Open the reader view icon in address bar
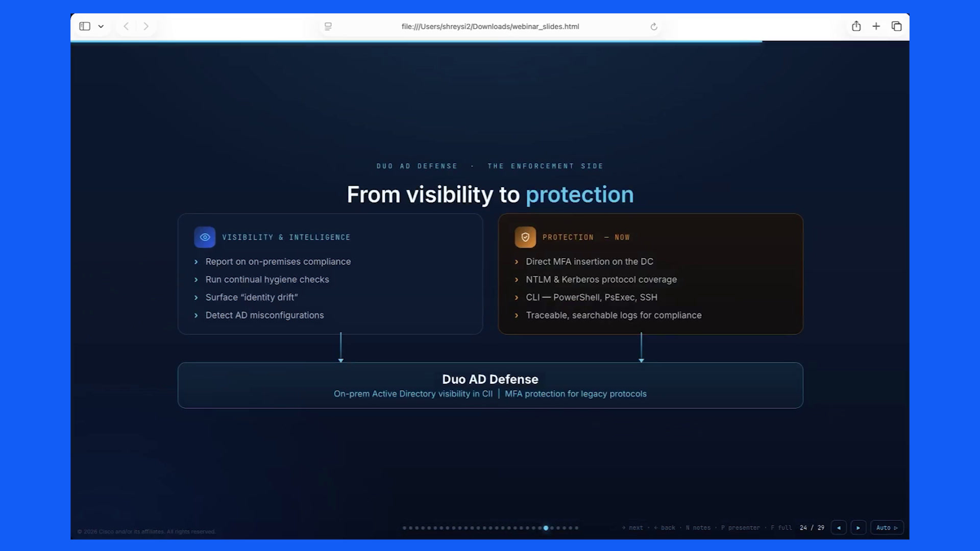The image size is (980, 551). click(328, 27)
